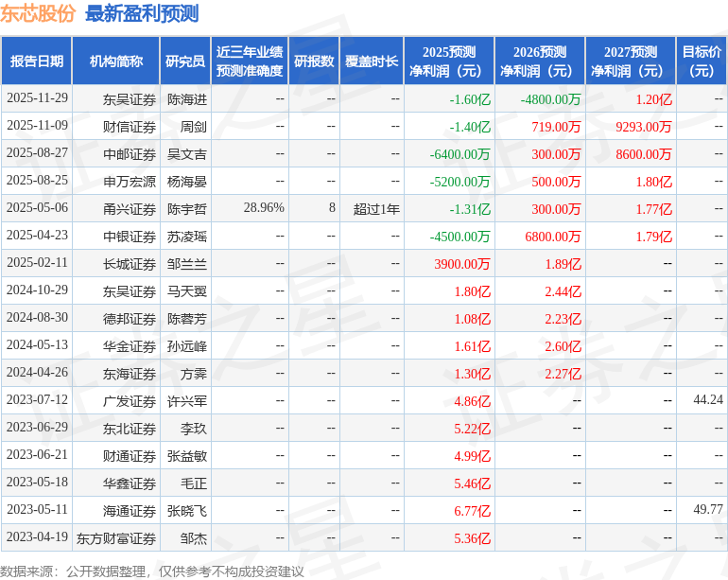
Task: Click 华金证券 institution name
Action: click(130, 346)
